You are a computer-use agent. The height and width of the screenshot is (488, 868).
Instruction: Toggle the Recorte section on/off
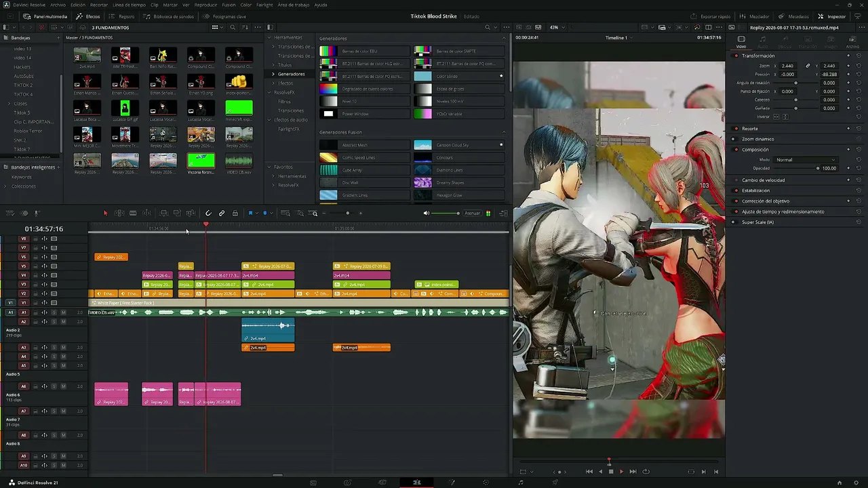click(x=736, y=129)
